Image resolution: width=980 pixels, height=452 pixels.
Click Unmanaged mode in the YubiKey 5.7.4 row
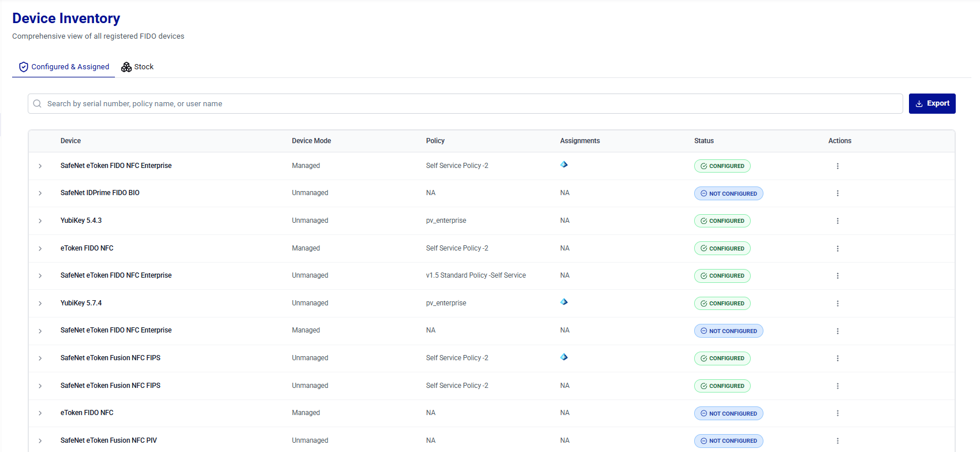[310, 303]
